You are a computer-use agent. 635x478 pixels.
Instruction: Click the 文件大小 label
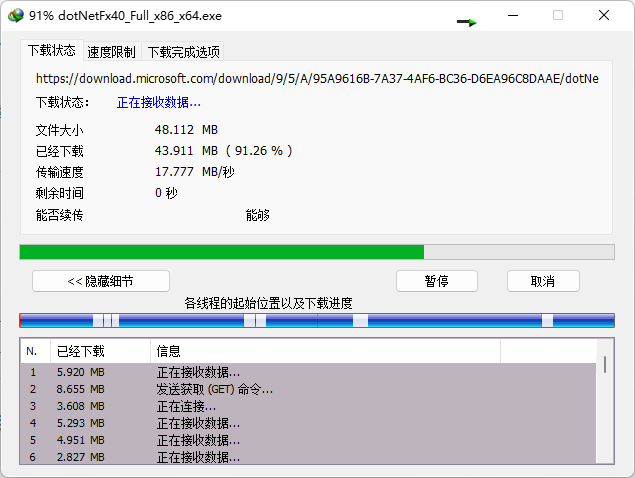coord(60,130)
